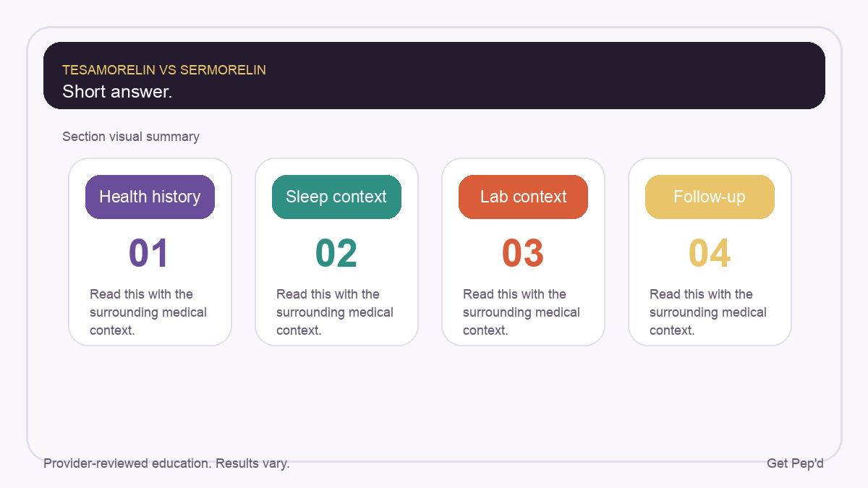Viewport: 868px width, 488px height.
Task: Select the Sleep context teal badge
Action: [x=336, y=197]
